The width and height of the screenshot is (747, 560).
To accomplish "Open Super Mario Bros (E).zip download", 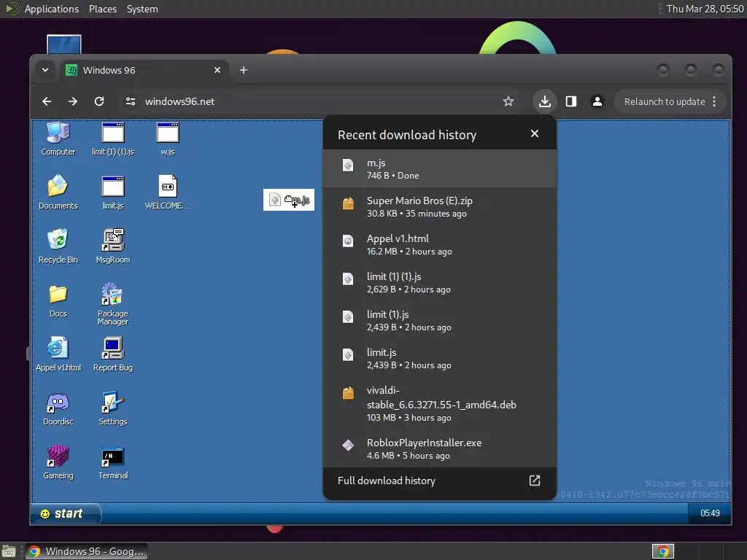I will tap(439, 206).
